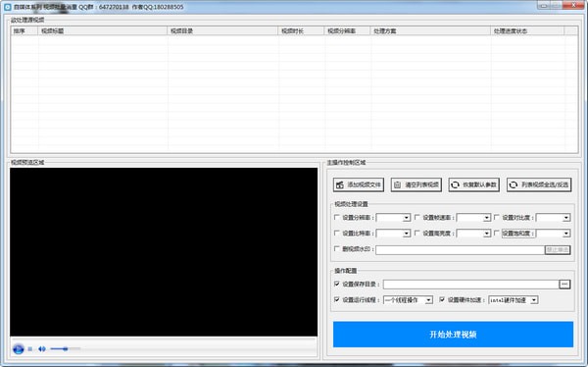This screenshot has width=588, height=367.
Task: Start processing videos with the blue button
Action: coord(453,335)
